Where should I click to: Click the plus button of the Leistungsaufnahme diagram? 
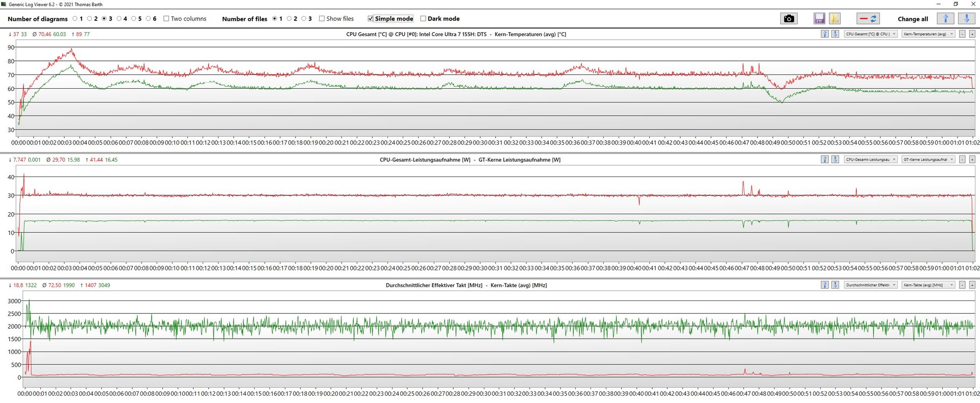coord(972,160)
